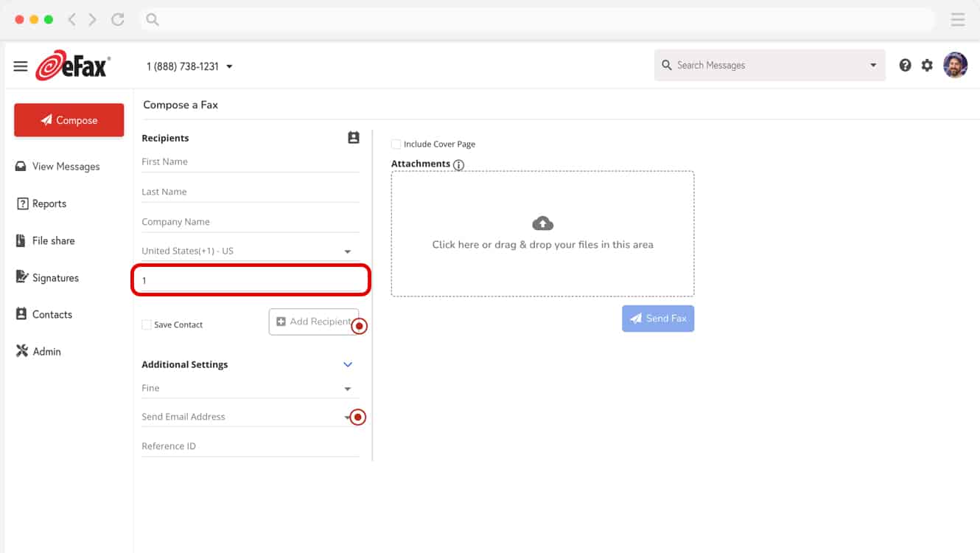The height and width of the screenshot is (553, 980).
Task: Open the fax number dropdown in the header
Action: point(229,66)
